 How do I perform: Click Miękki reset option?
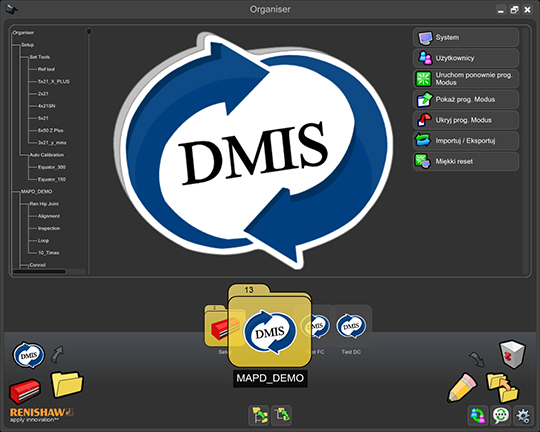point(466,161)
